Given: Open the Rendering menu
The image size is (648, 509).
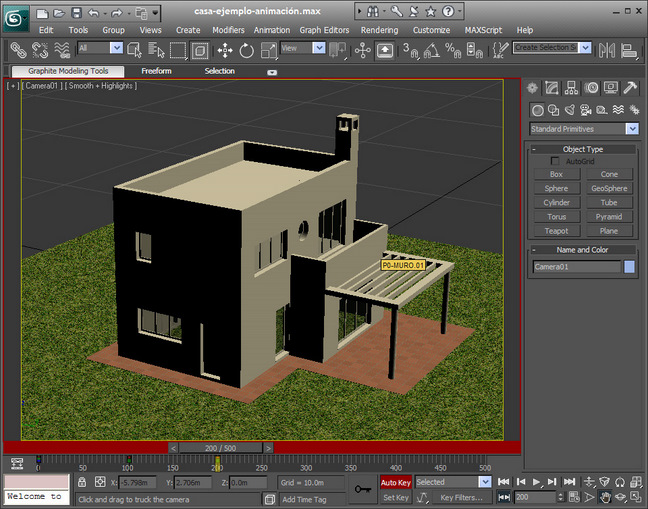Looking at the screenshot, I should (x=379, y=30).
